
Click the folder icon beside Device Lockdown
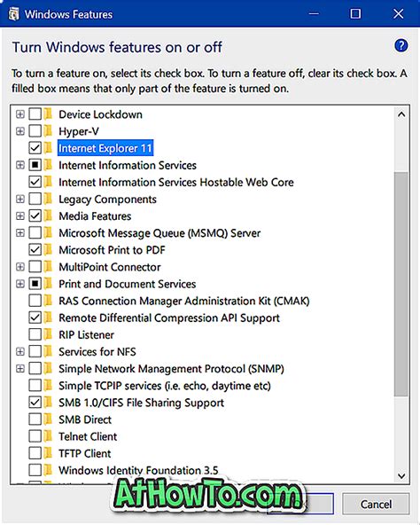[x=49, y=114]
